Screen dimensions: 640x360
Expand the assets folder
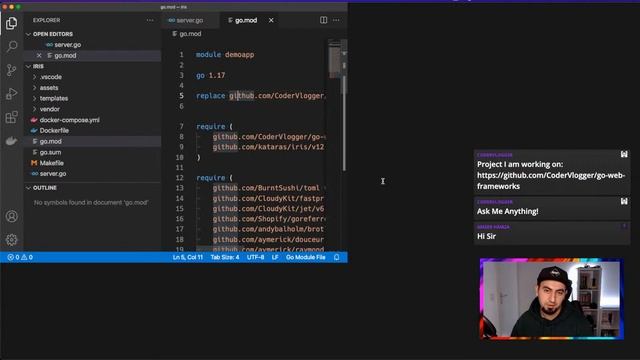tap(49, 88)
